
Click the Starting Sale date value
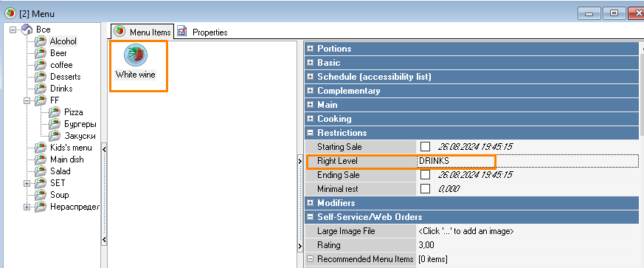[475, 147]
